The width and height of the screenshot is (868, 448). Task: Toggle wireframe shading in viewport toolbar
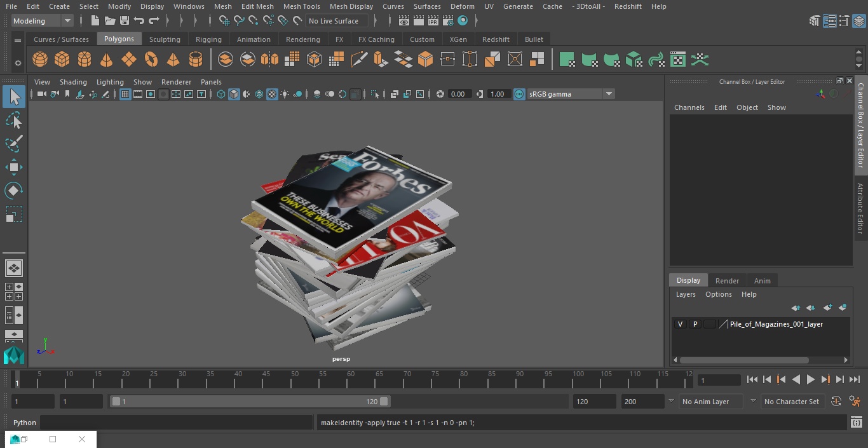tap(221, 94)
